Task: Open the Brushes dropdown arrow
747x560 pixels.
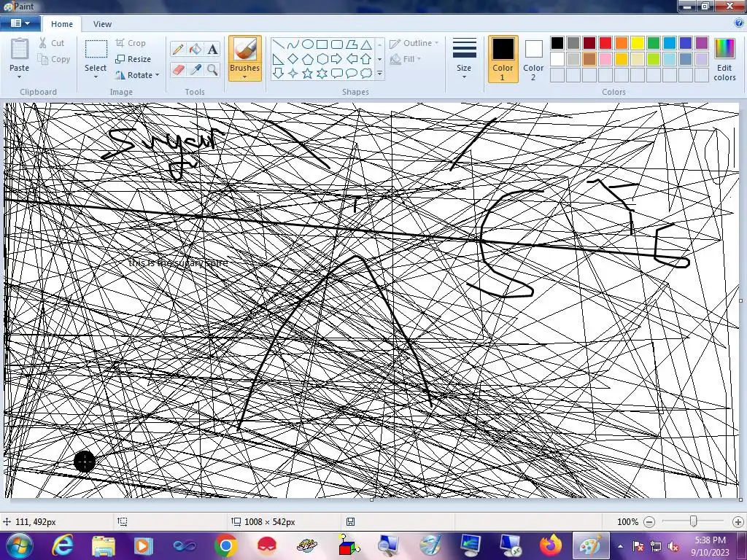Action: (x=245, y=76)
